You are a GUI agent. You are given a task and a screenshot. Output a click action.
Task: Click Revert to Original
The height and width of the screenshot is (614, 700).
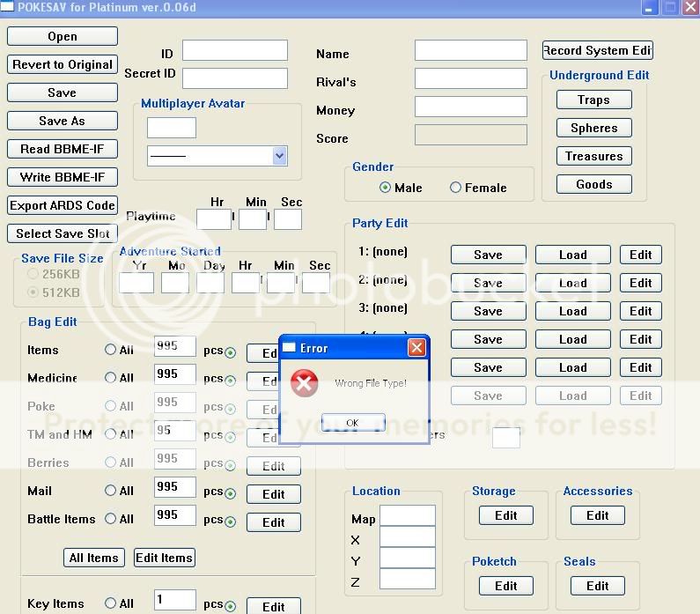tap(63, 64)
